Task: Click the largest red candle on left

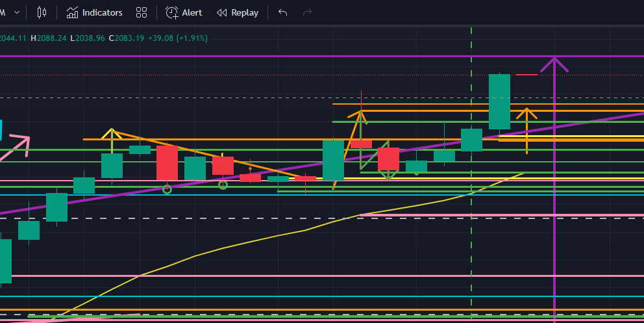Action: (x=167, y=162)
